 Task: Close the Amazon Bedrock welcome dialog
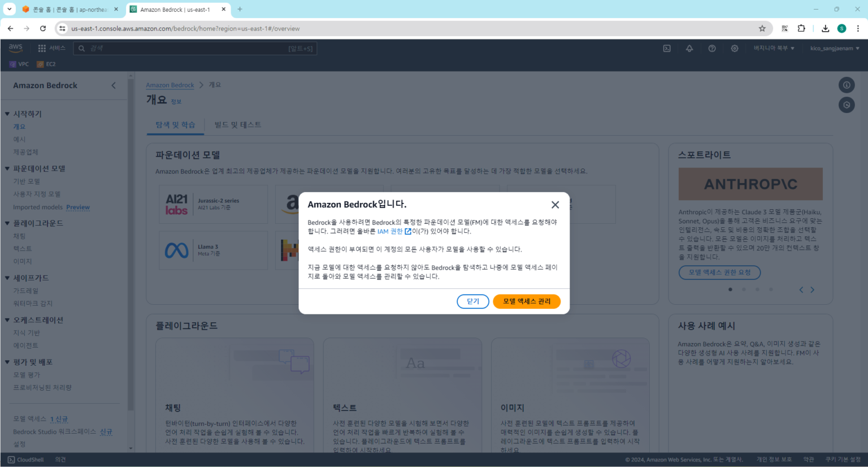(555, 205)
